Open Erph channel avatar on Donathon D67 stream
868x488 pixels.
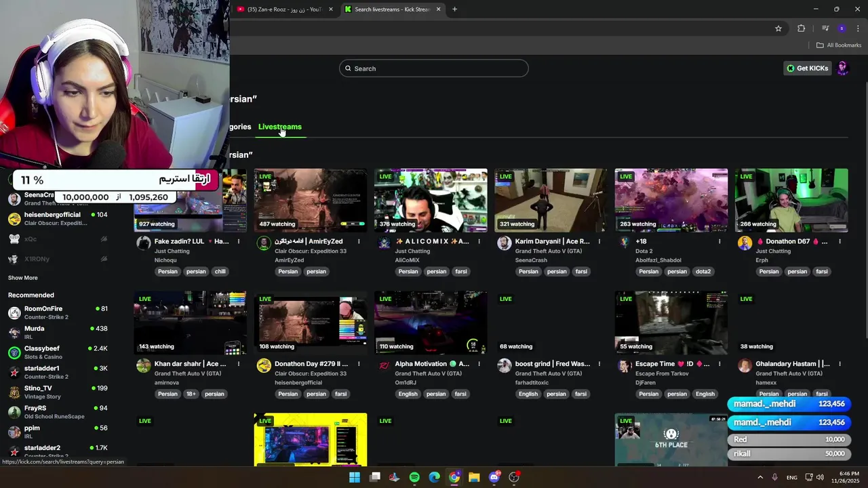point(745,243)
